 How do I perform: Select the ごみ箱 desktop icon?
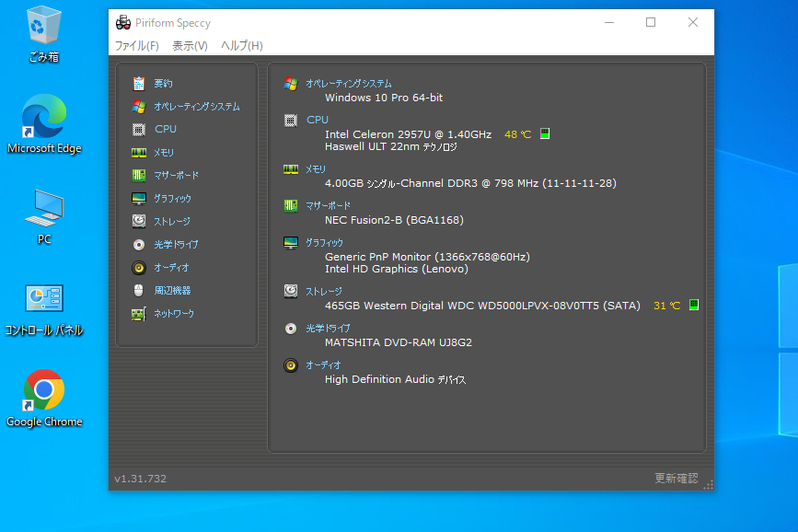(x=44, y=34)
